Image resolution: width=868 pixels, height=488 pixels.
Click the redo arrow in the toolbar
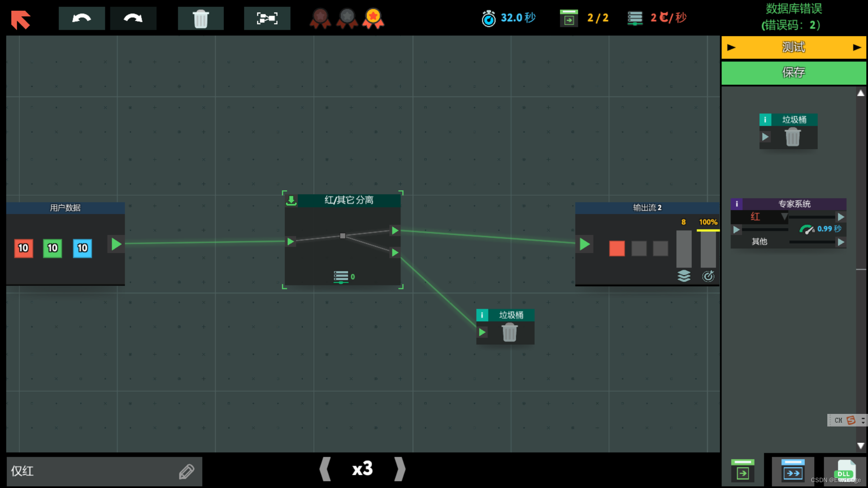pyautogui.click(x=133, y=18)
